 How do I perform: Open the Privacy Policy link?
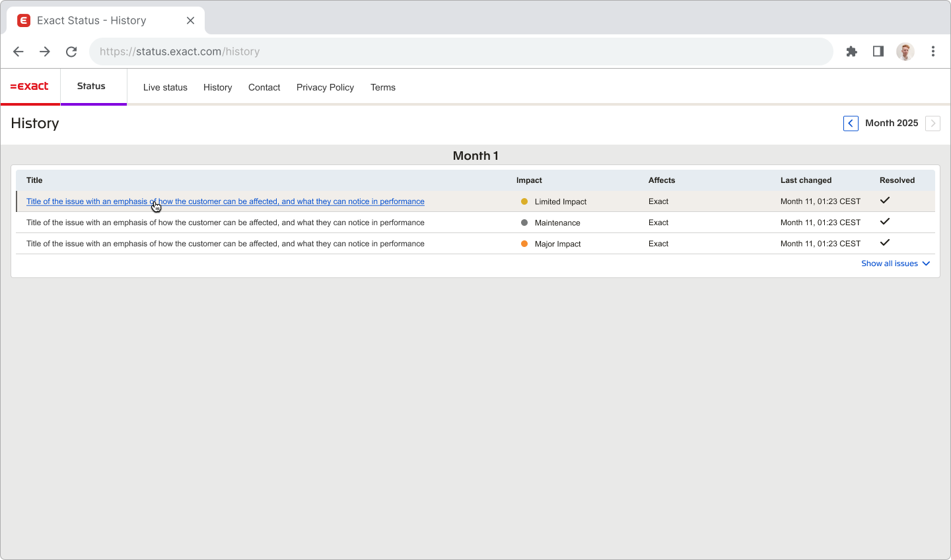point(325,87)
